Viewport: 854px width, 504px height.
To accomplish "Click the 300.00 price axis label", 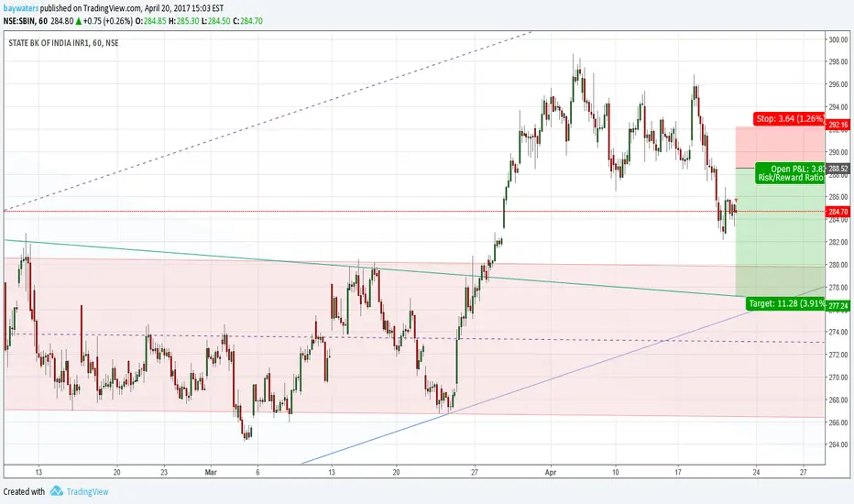I will (x=838, y=39).
